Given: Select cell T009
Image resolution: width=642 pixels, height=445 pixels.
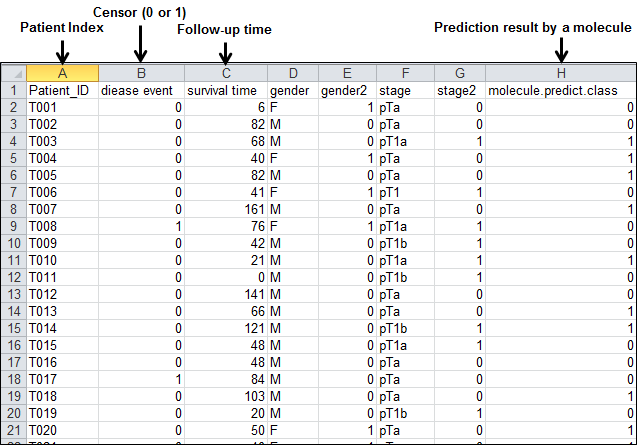Looking at the screenshot, I should click(62, 243).
